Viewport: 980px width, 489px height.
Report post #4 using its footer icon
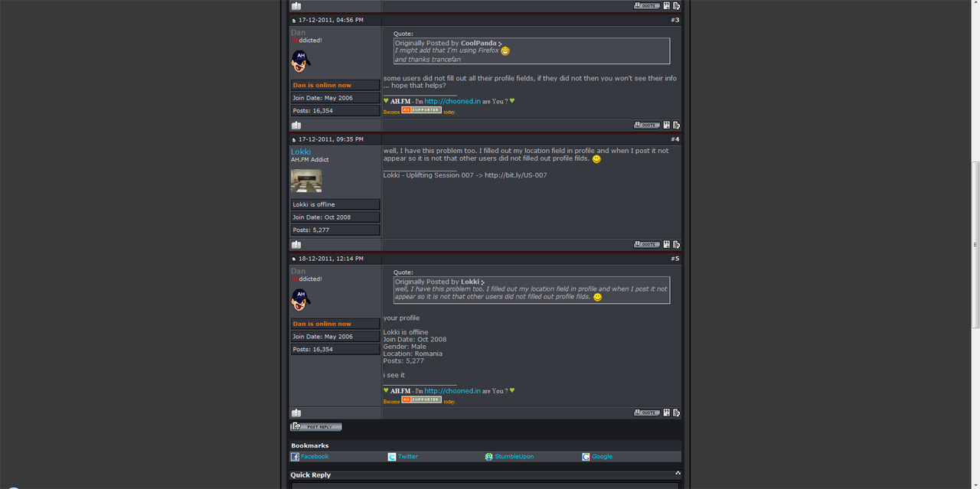[x=296, y=245]
